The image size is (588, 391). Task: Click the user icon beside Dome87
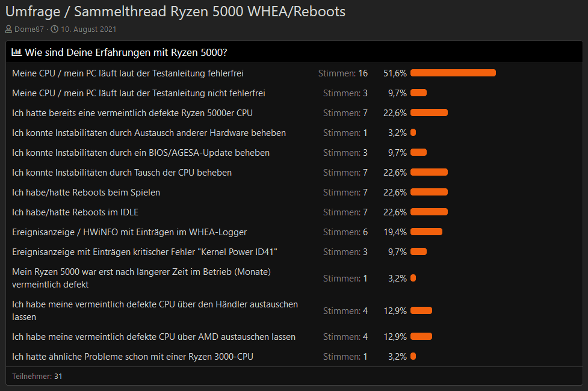[x=8, y=29]
